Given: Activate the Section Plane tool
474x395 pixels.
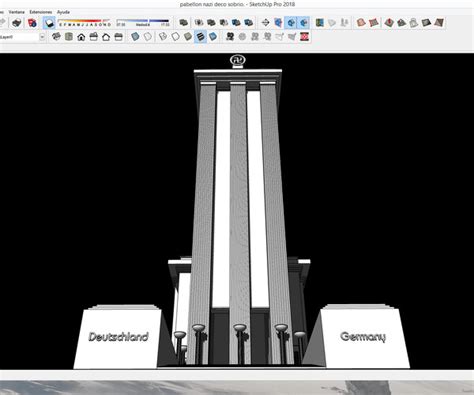Looking at the screenshot, I should pos(265,23).
